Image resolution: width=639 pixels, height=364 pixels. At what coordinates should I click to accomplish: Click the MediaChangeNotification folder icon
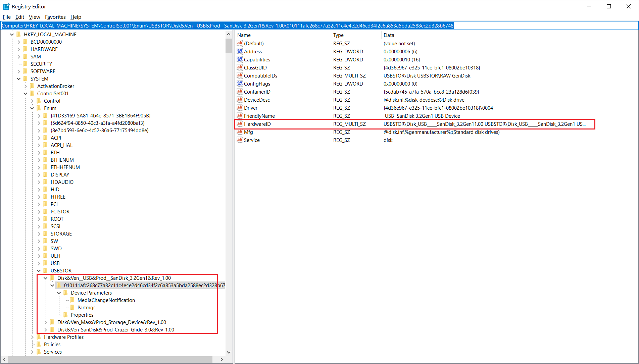pyautogui.click(x=72, y=300)
